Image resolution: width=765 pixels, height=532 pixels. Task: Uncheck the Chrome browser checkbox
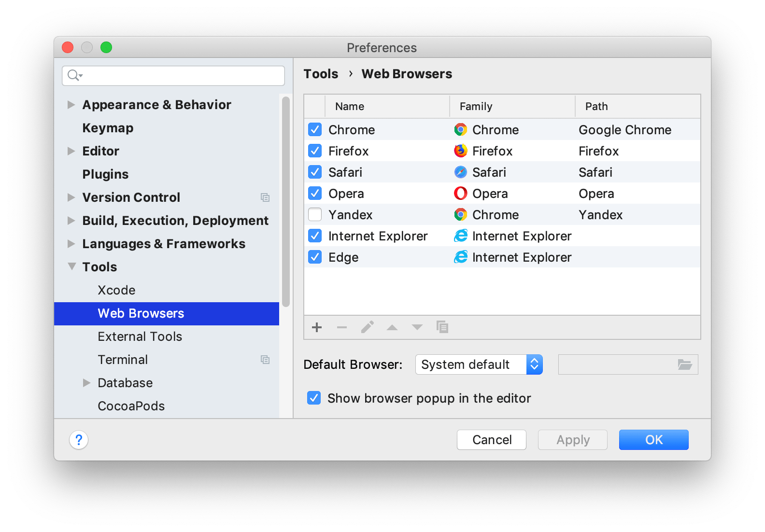pyautogui.click(x=315, y=129)
